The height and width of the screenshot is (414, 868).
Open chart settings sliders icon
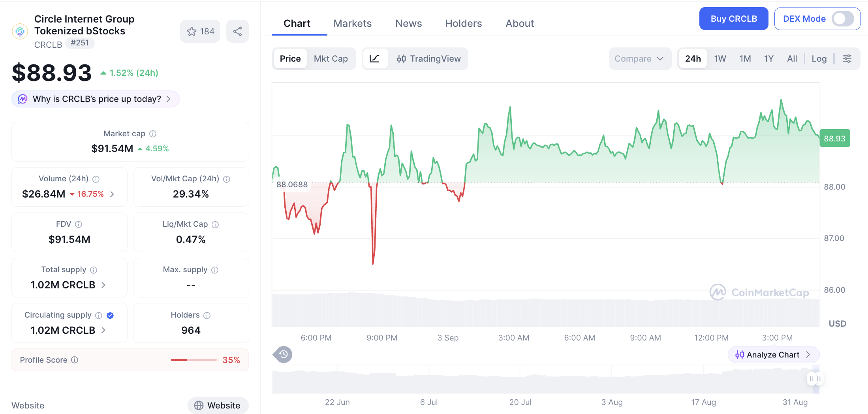pos(847,58)
